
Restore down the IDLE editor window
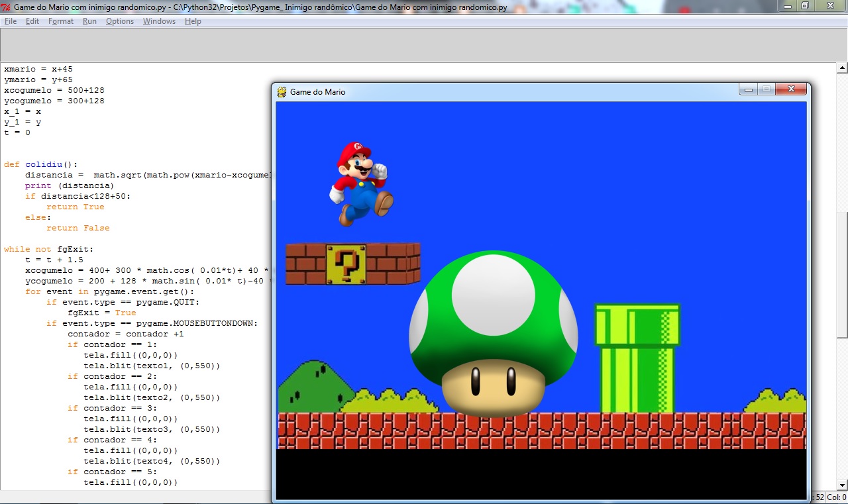[x=804, y=5]
